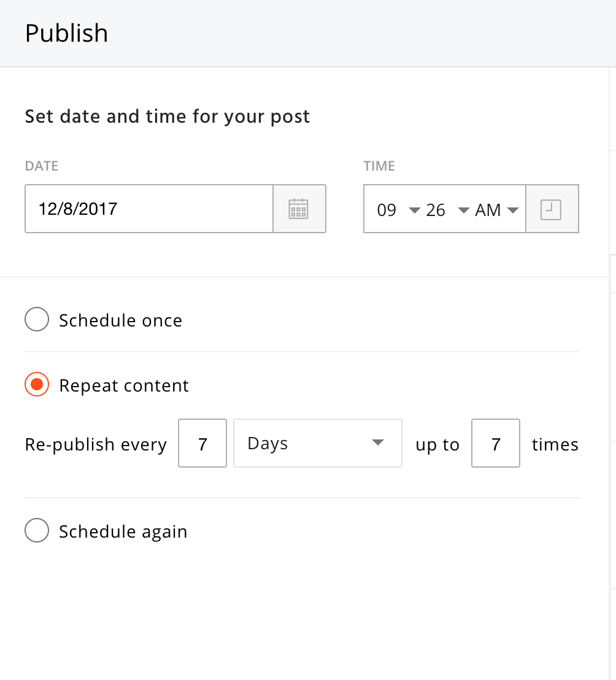Open the clock time picker icon
The height and width of the screenshot is (680, 616).
pyautogui.click(x=551, y=209)
